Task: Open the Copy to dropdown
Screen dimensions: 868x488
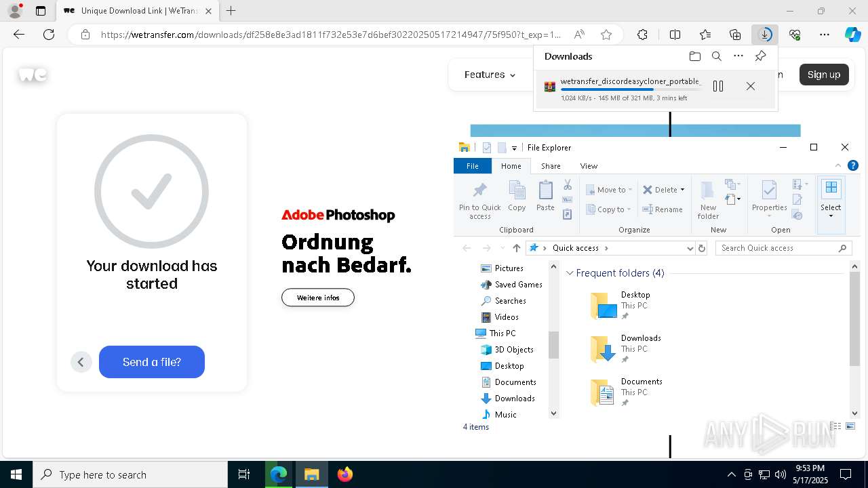Action: click(x=608, y=209)
